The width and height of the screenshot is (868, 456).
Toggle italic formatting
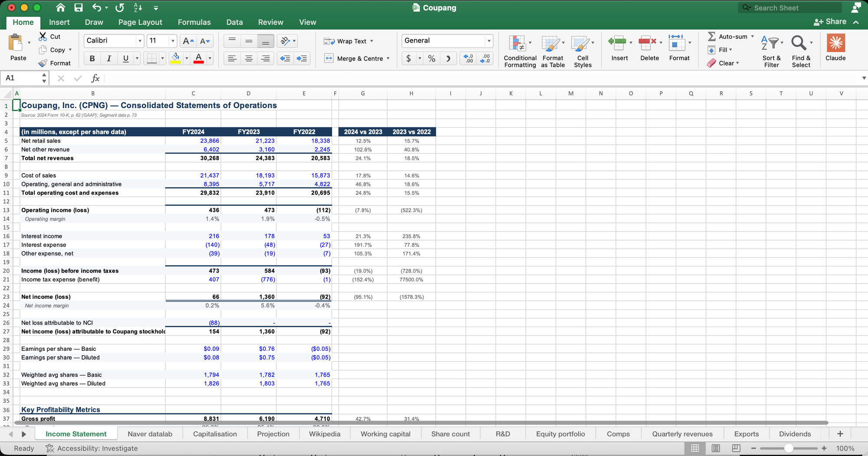pyautogui.click(x=109, y=59)
